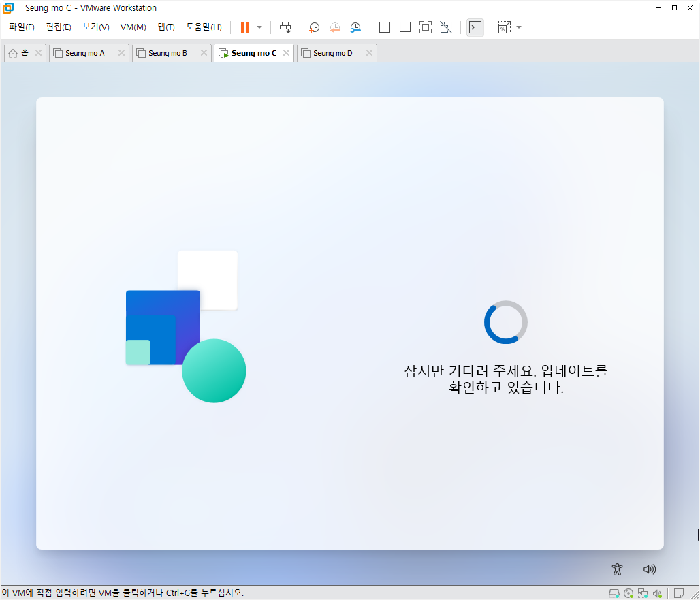Screen dimensions: 700x600
Task: Click the VMware Workstation title bar logo
Action: [x=8, y=8]
